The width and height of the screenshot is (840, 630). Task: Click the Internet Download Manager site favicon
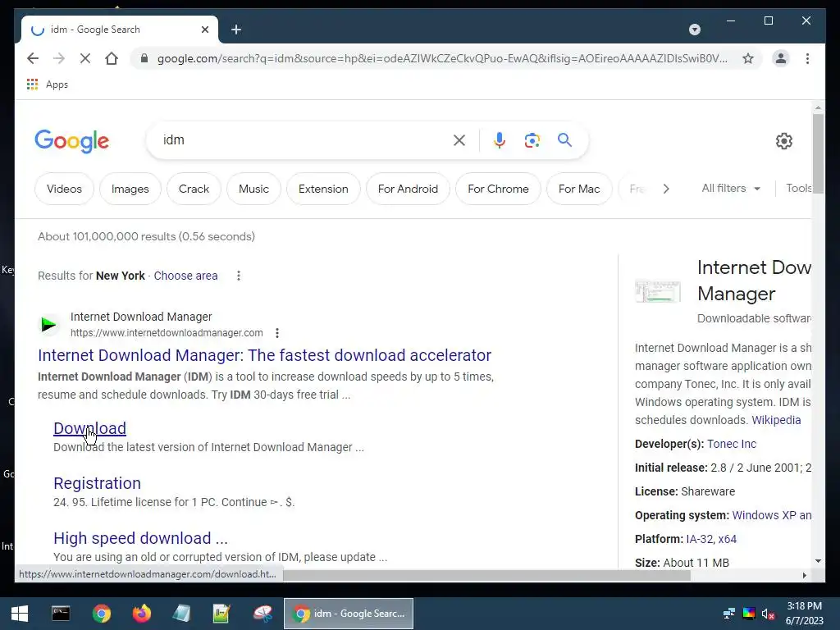click(48, 325)
